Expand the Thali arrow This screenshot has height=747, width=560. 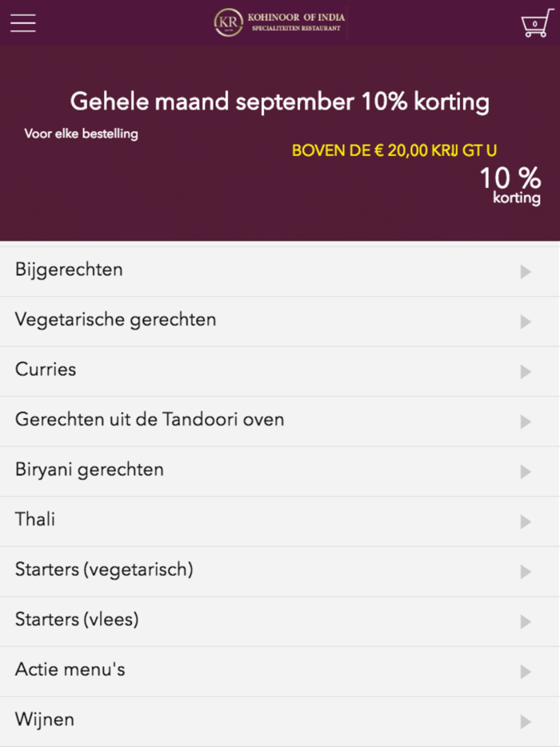[526, 521]
